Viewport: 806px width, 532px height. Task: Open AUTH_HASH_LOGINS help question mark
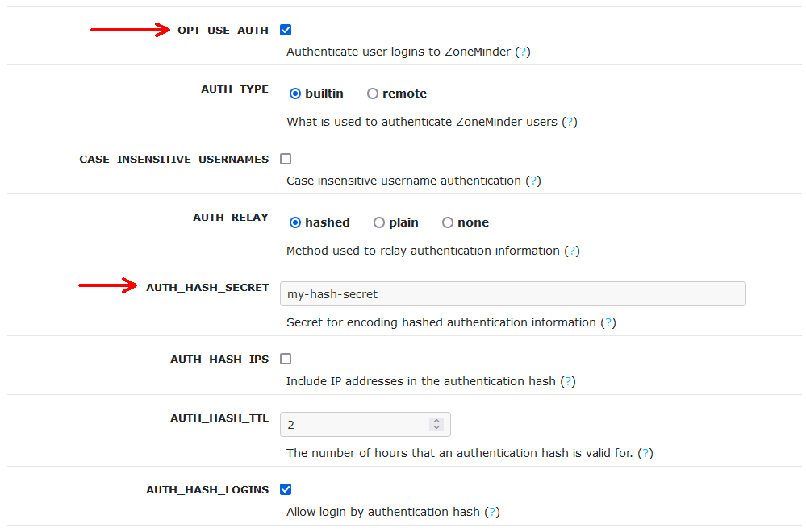click(492, 512)
